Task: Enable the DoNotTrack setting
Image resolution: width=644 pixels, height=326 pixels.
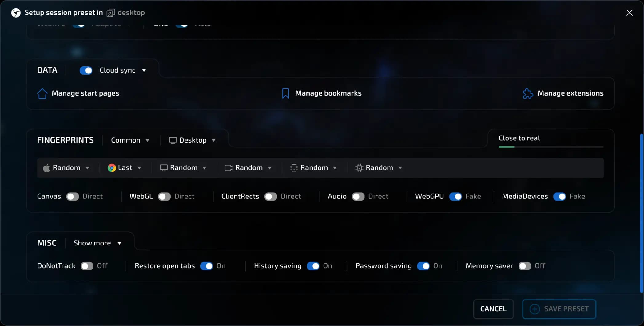Action: [x=86, y=266]
